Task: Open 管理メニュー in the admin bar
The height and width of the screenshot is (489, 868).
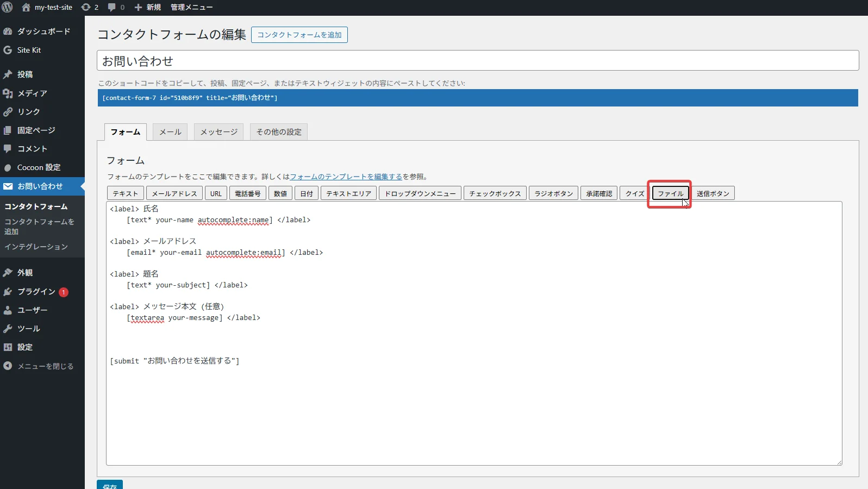Action: [191, 8]
